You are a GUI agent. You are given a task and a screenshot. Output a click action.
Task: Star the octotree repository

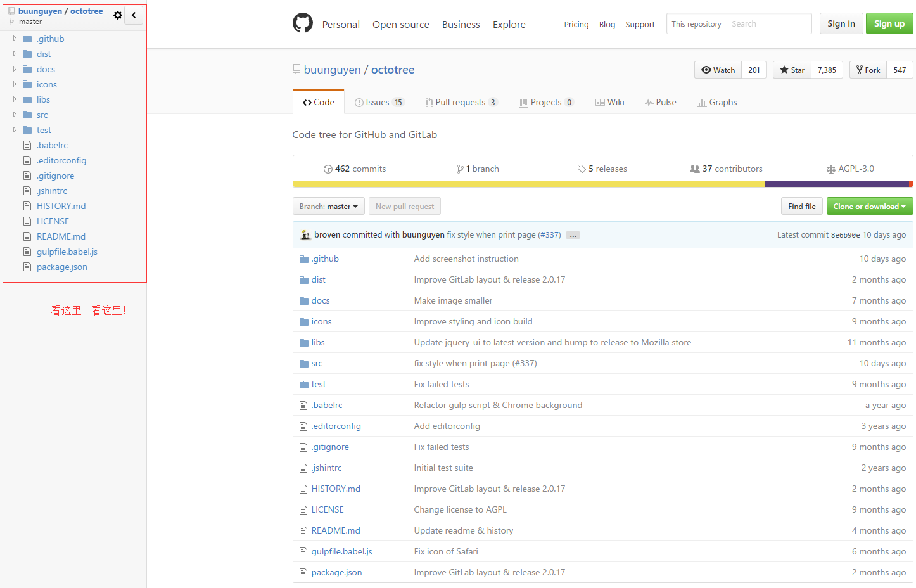792,70
